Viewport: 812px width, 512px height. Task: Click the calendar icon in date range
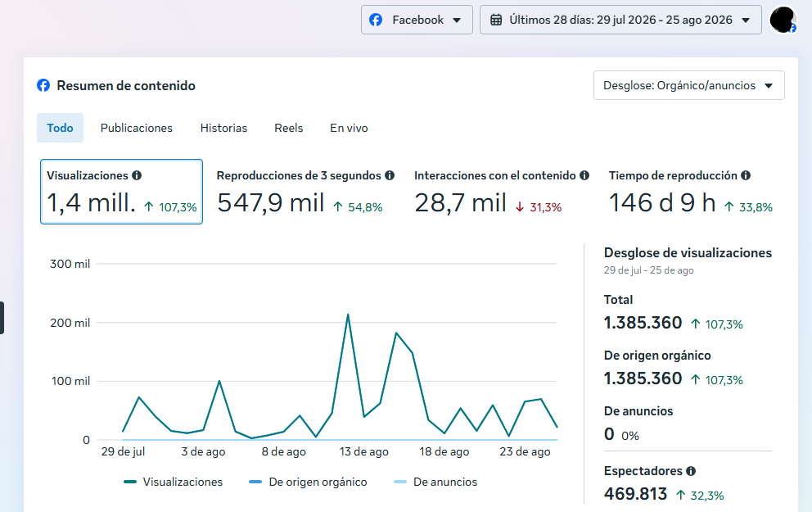coord(495,20)
